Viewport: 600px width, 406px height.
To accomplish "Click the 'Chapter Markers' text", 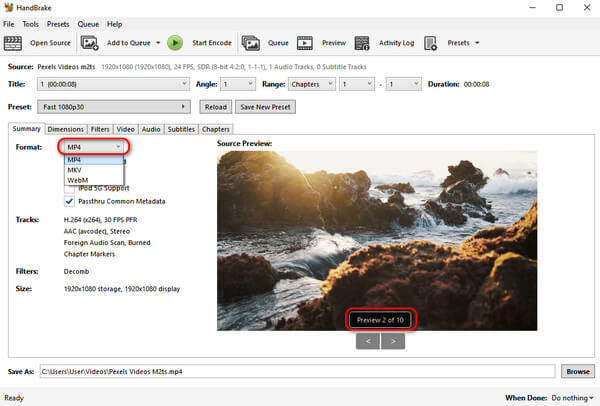I will 89,254.
